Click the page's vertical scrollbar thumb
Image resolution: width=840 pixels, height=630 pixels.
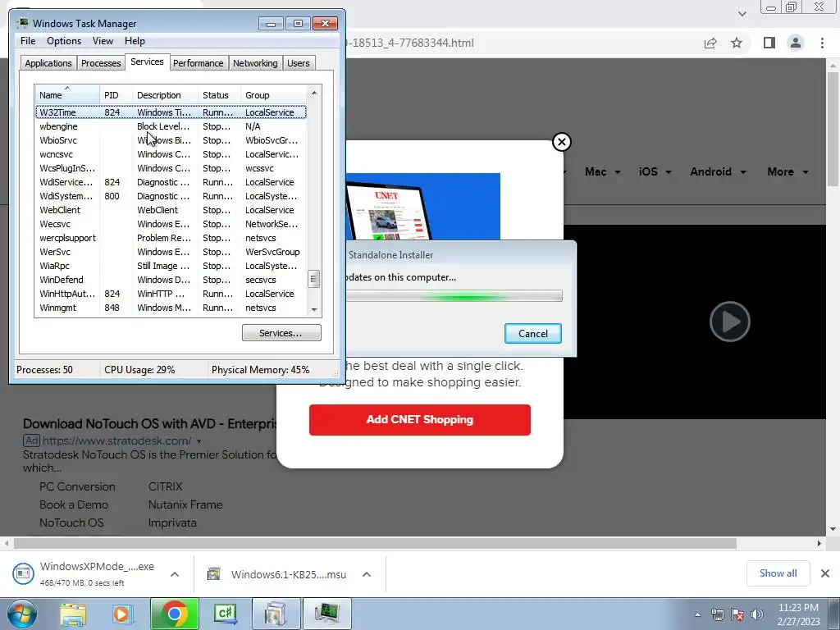(x=833, y=129)
